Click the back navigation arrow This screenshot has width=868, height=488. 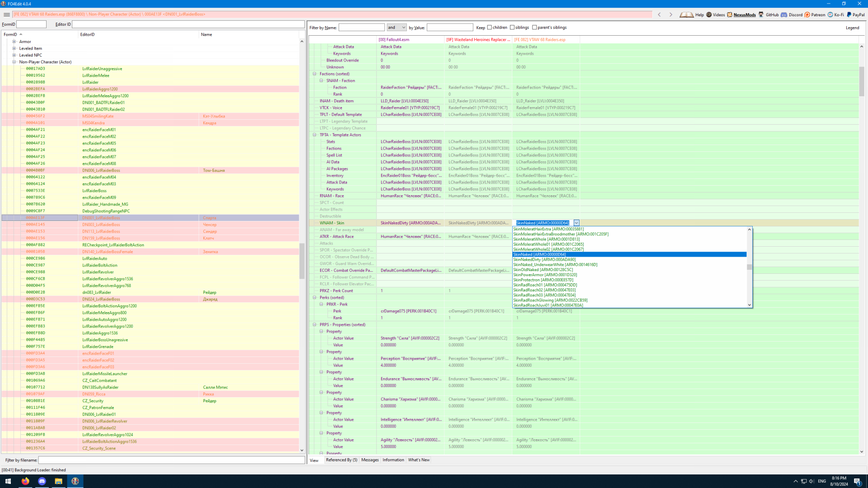click(659, 14)
